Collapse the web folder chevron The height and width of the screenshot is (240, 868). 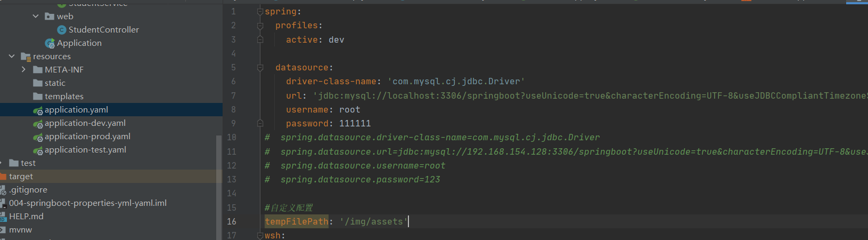tap(36, 17)
